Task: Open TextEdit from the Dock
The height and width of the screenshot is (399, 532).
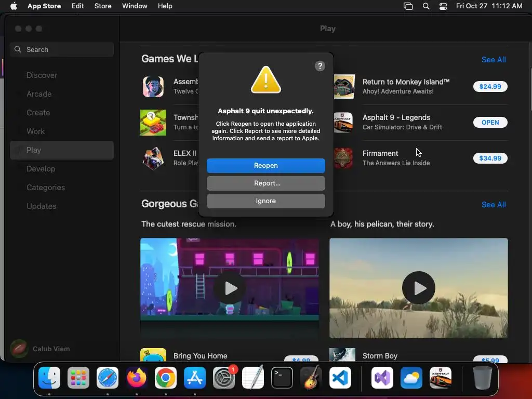Action: [x=253, y=378]
